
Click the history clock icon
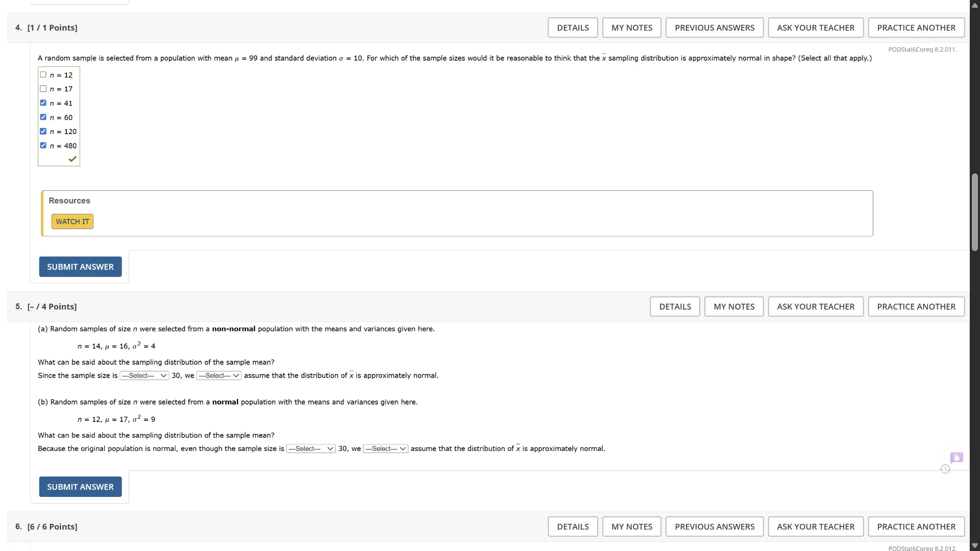(x=945, y=469)
